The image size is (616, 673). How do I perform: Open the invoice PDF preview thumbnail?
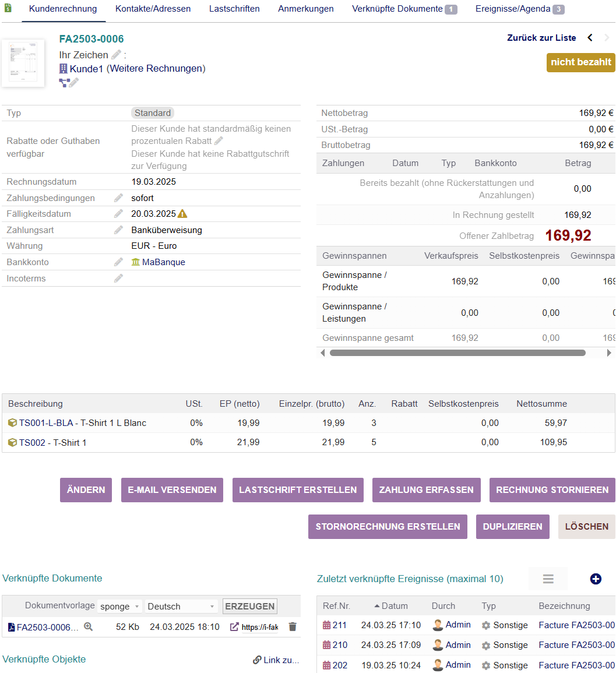click(x=23, y=63)
